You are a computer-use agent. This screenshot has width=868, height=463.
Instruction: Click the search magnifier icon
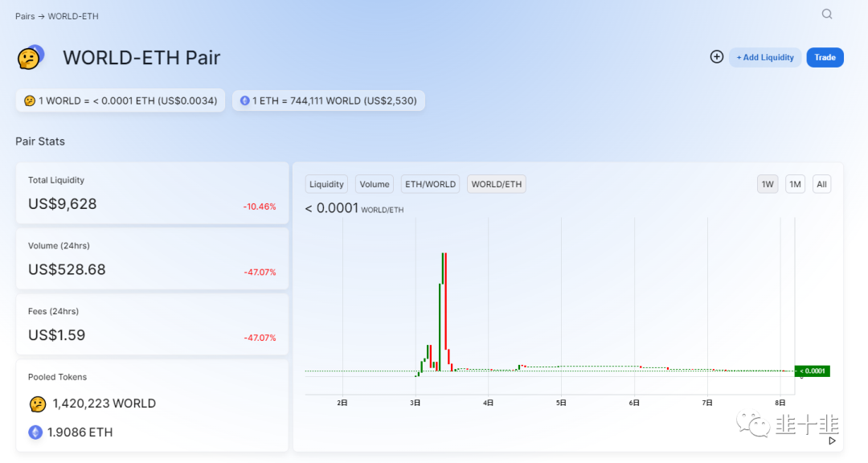coord(827,14)
